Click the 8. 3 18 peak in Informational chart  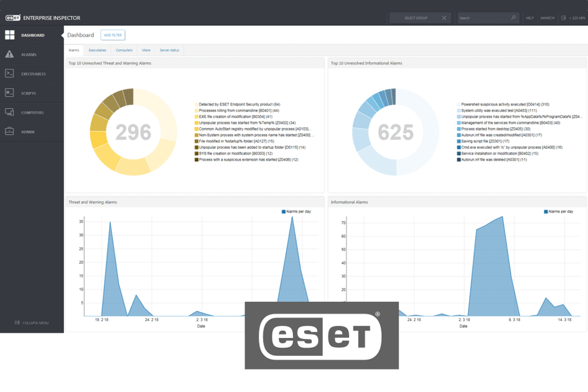click(x=502, y=218)
